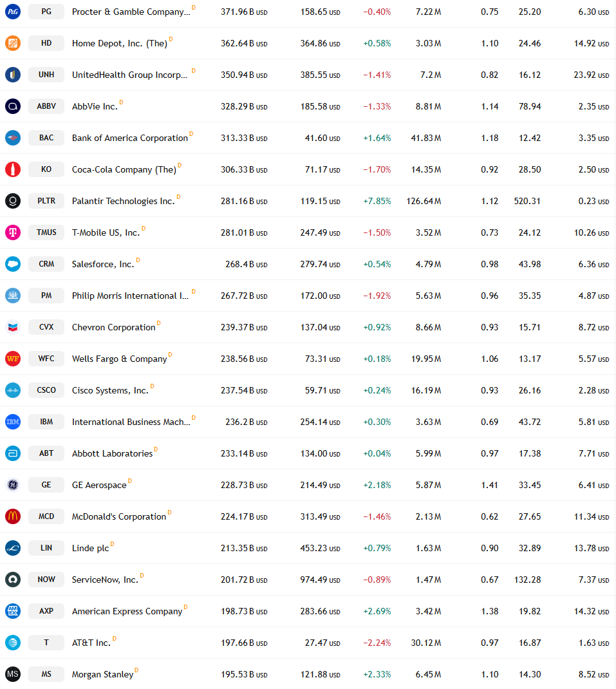Open Linde plc company link
The height and width of the screenshot is (689, 616).
click(90, 549)
